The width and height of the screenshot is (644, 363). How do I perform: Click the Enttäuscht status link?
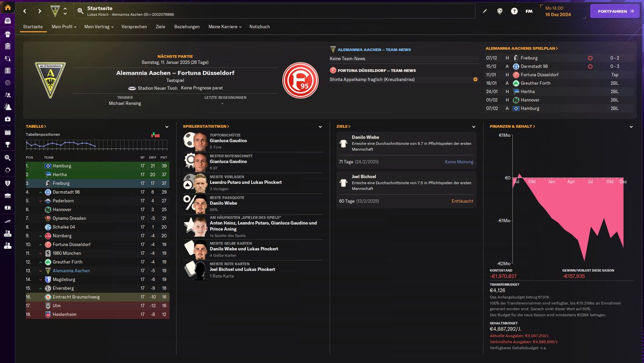click(x=462, y=201)
